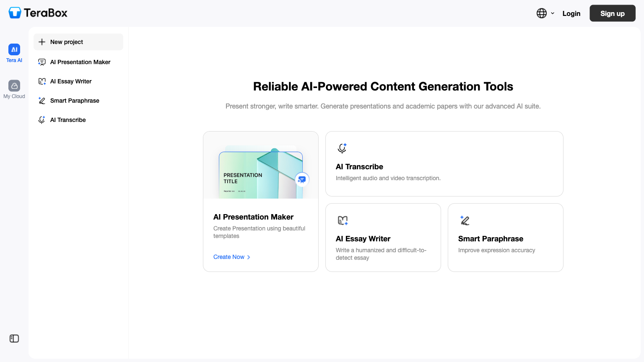The image size is (644, 362).
Task: Open My Cloud via its cloud icon
Action: (x=14, y=86)
